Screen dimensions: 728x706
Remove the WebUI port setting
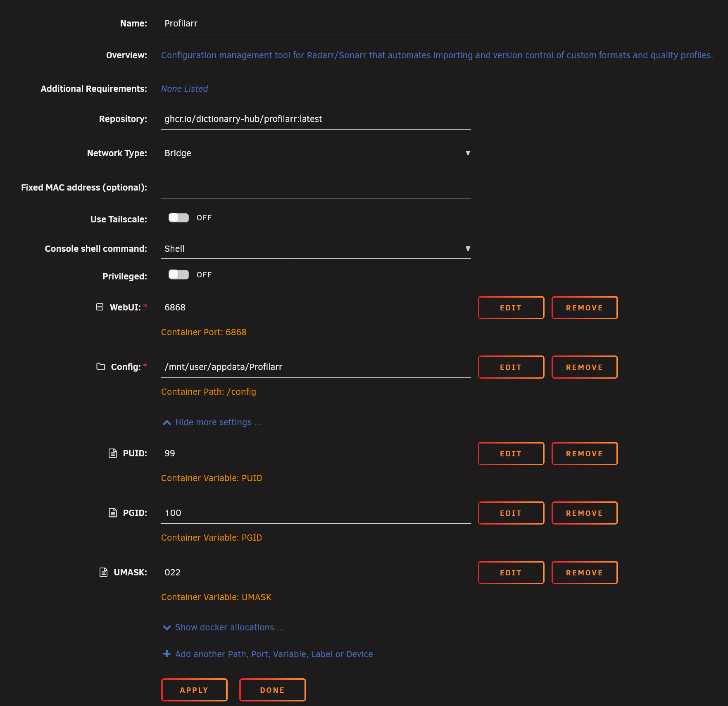[585, 308]
